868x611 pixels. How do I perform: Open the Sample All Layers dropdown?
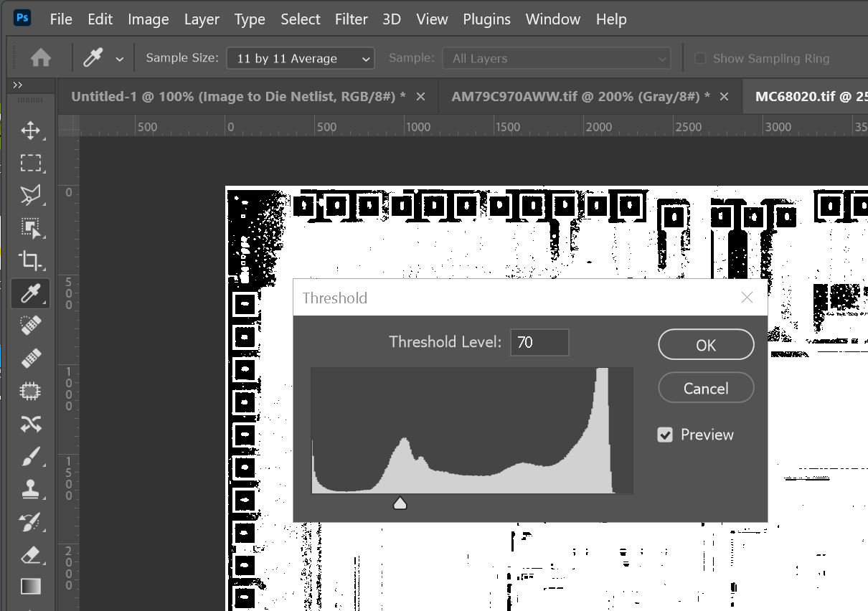pyautogui.click(x=557, y=59)
